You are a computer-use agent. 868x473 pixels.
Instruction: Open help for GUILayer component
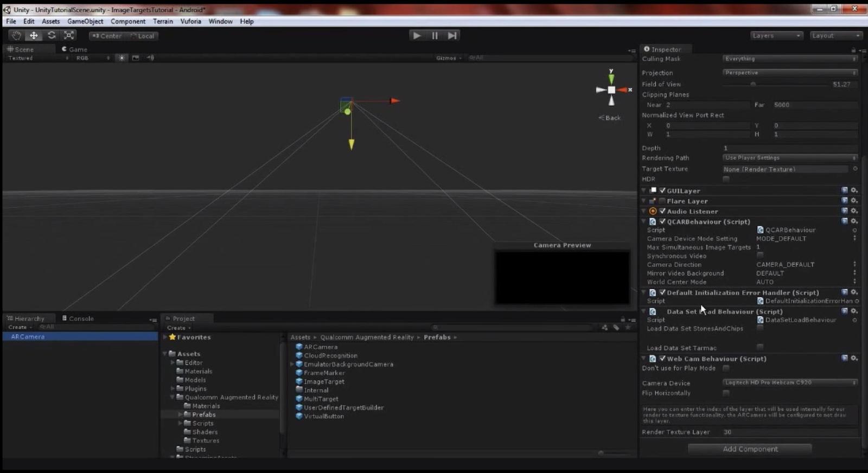pos(845,190)
